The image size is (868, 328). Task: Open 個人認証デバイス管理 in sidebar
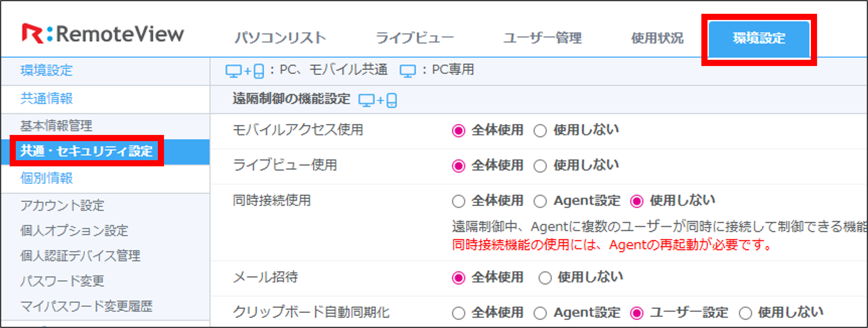click(80, 256)
